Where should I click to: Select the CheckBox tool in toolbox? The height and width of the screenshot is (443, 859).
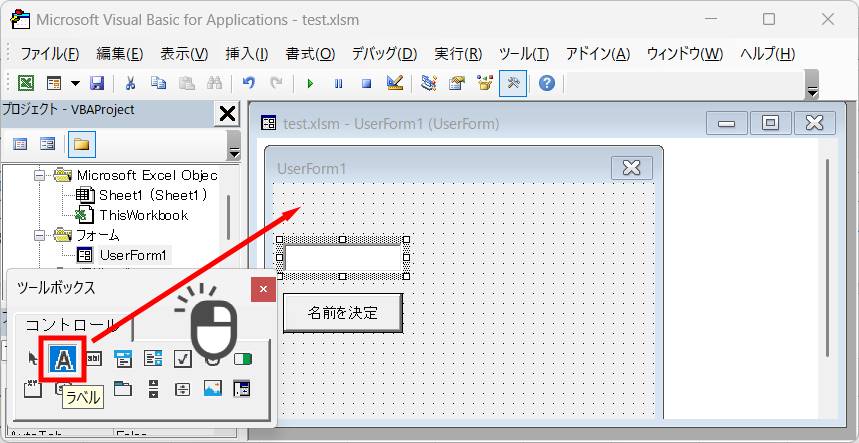182,359
